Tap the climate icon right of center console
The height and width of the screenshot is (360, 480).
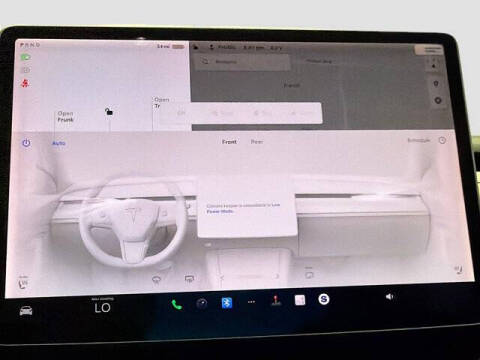coord(309,274)
